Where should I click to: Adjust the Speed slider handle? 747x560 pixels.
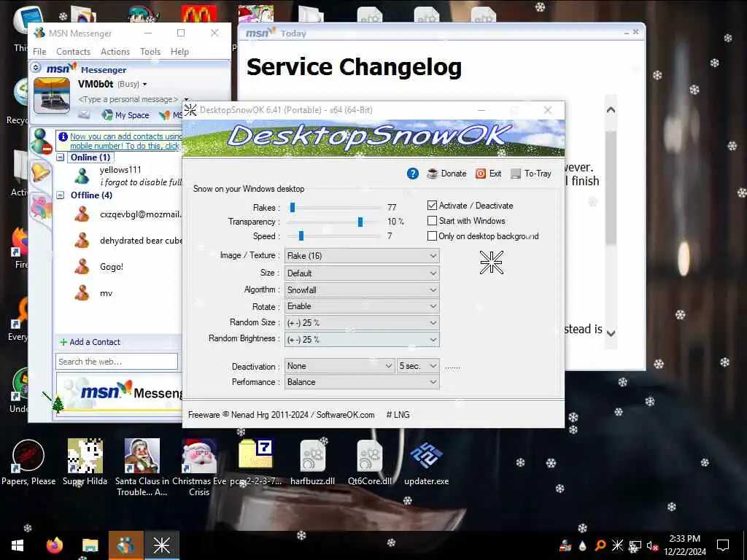pyautogui.click(x=301, y=236)
